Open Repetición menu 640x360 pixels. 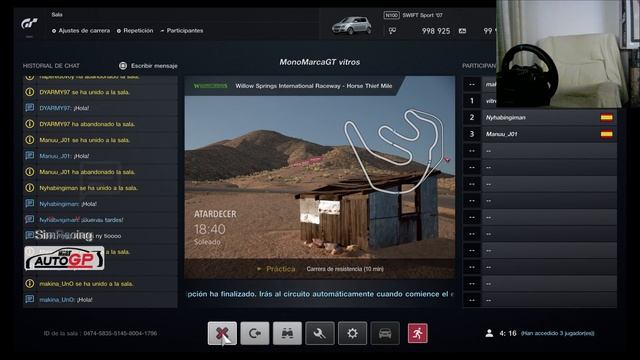(x=135, y=31)
